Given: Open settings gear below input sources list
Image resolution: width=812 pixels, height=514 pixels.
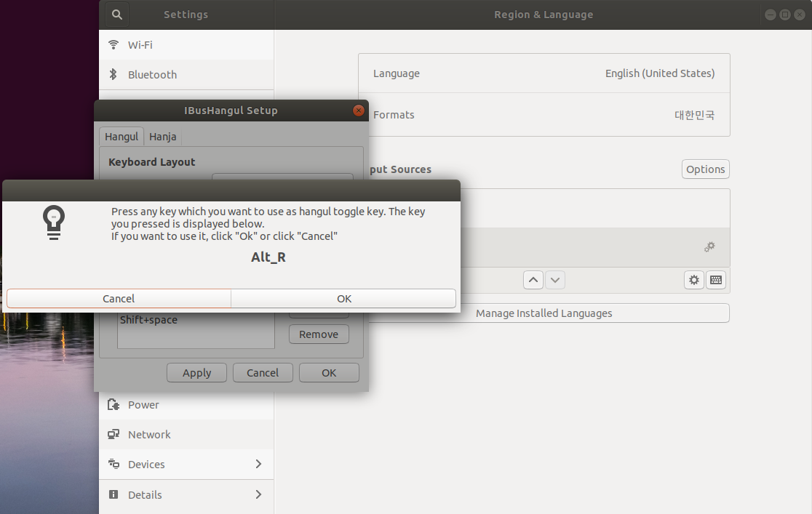Looking at the screenshot, I should pyautogui.click(x=694, y=280).
